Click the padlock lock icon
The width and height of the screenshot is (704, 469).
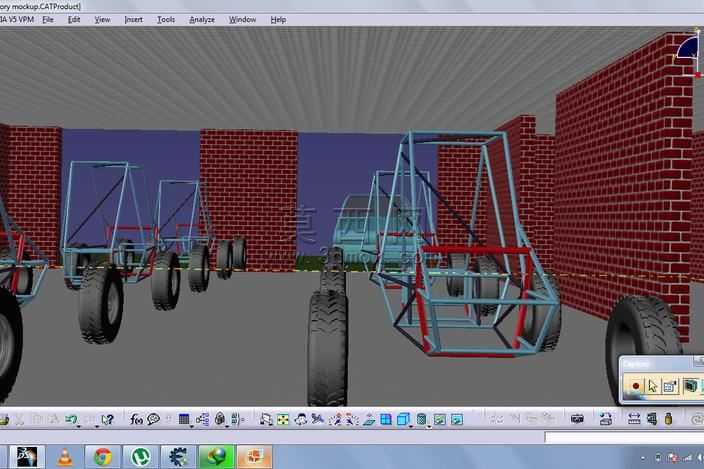pos(220,419)
